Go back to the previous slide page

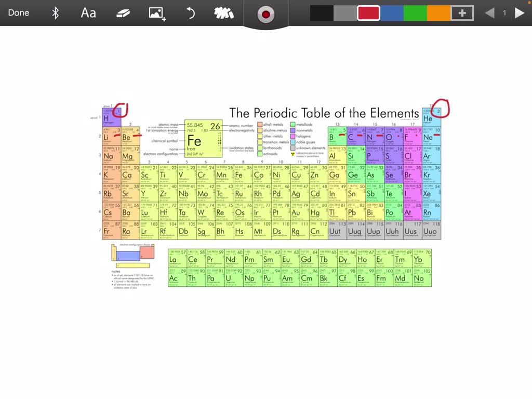pos(489,12)
